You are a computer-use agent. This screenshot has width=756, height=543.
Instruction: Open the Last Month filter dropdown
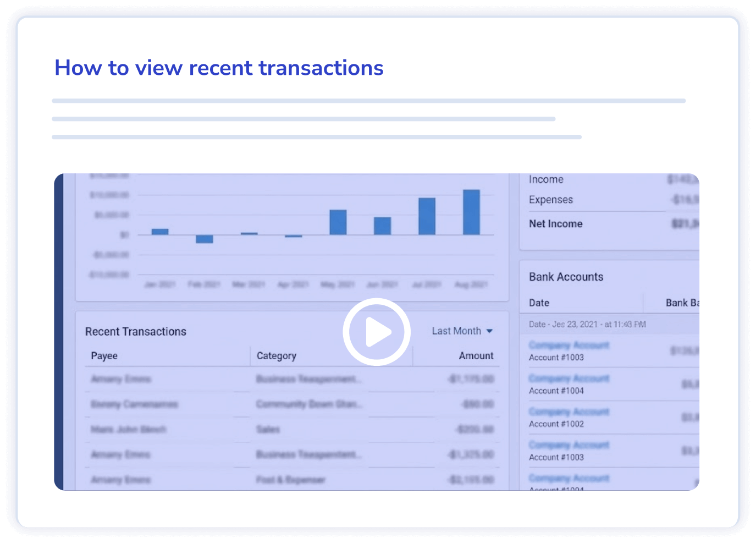(462, 331)
